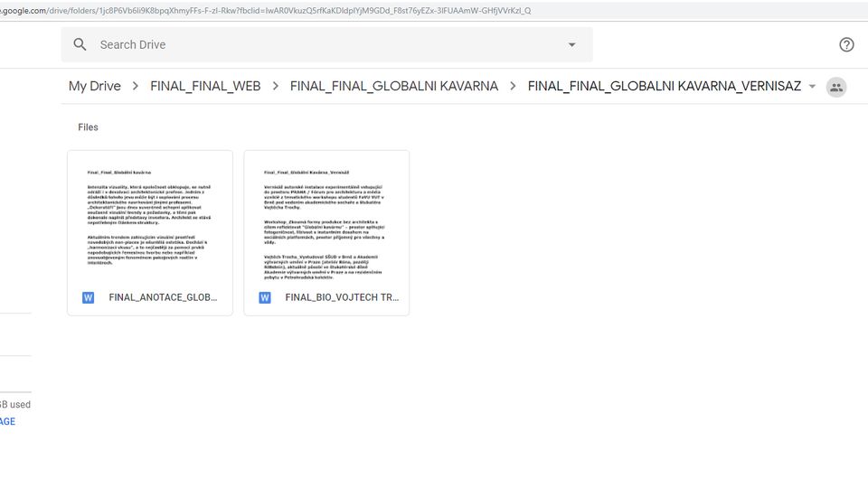Expand the dropdown arrow beside KAVARNA_VERNISAZ
Screen dimensions: 868x488
click(812, 87)
